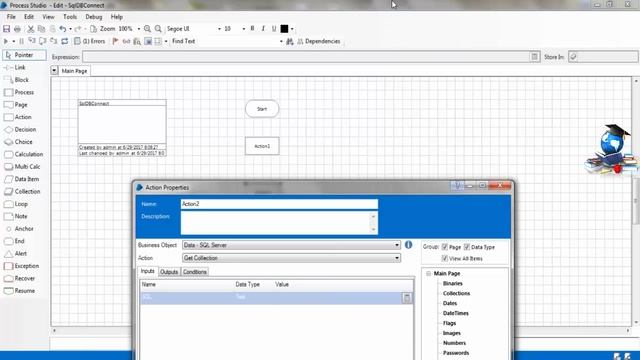
Task: Cut the selection using the scissors icon
Action: coord(31,29)
